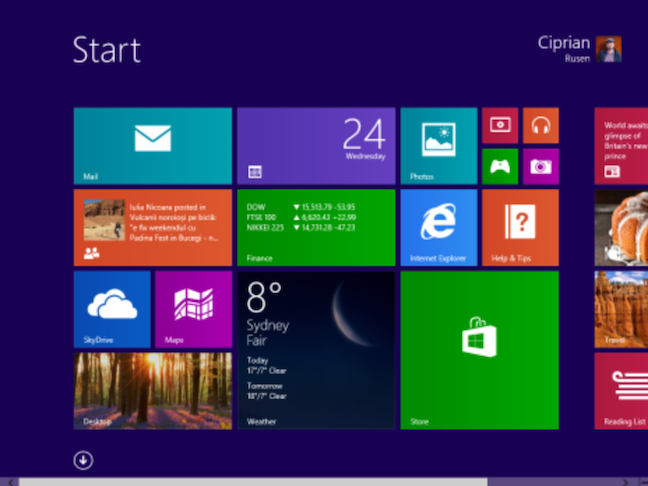Image resolution: width=648 pixels, height=486 pixels.
Task: Open the Games controller tile
Action: click(x=500, y=166)
